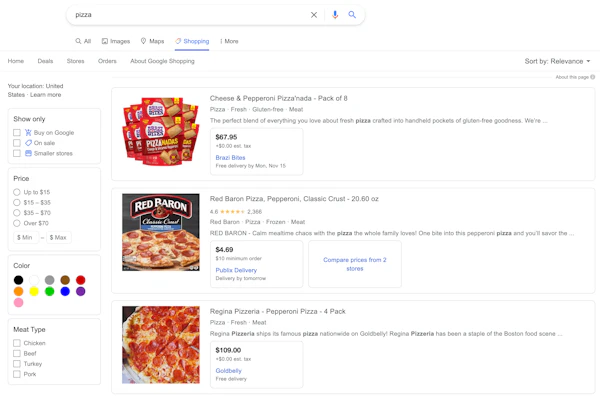This screenshot has height=397, width=600.
Task: Visit the Brazi Bites seller link
Action: 230,157
